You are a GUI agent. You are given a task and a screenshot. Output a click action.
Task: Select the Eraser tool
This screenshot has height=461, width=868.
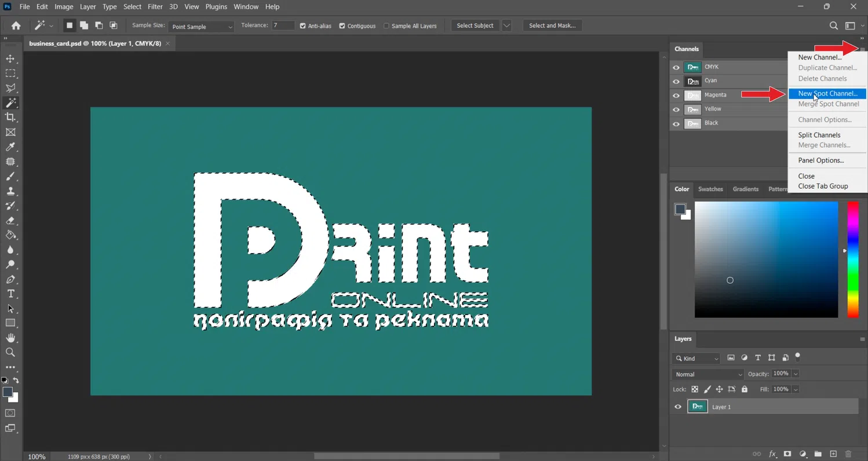(10, 221)
